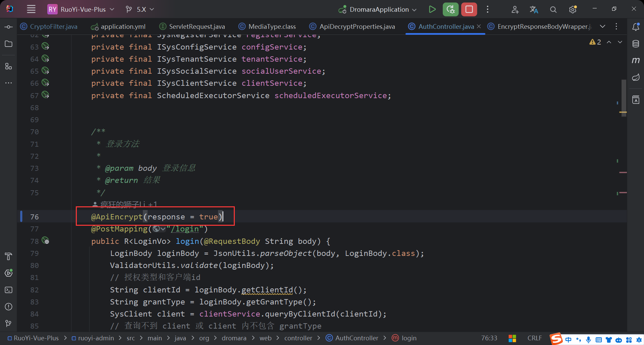The height and width of the screenshot is (345, 644).
Task: Open the Git version control panel
Action: pos(9,323)
